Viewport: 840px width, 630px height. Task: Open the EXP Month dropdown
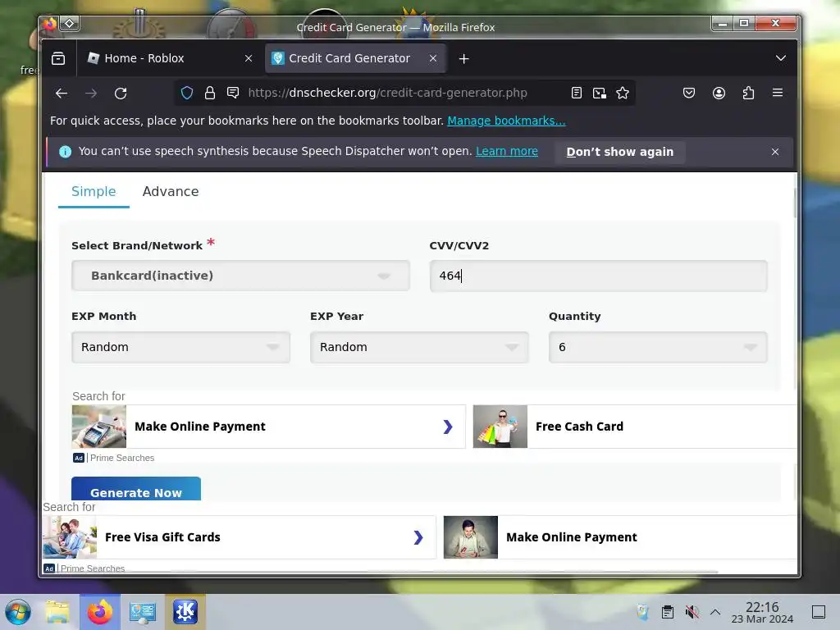180,347
